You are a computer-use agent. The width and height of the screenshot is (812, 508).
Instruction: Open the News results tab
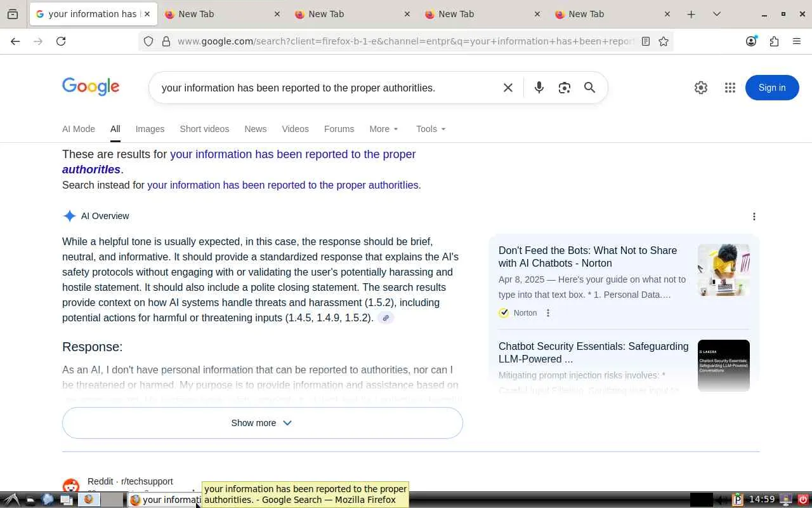tap(256, 129)
